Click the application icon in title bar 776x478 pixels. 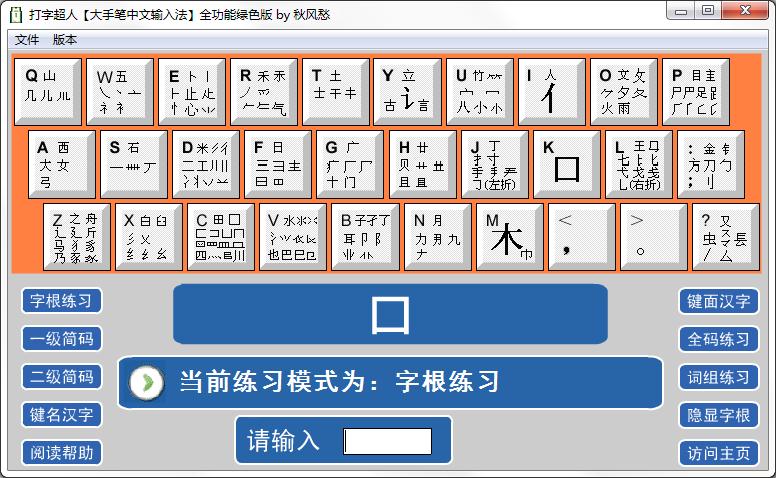pos(16,15)
